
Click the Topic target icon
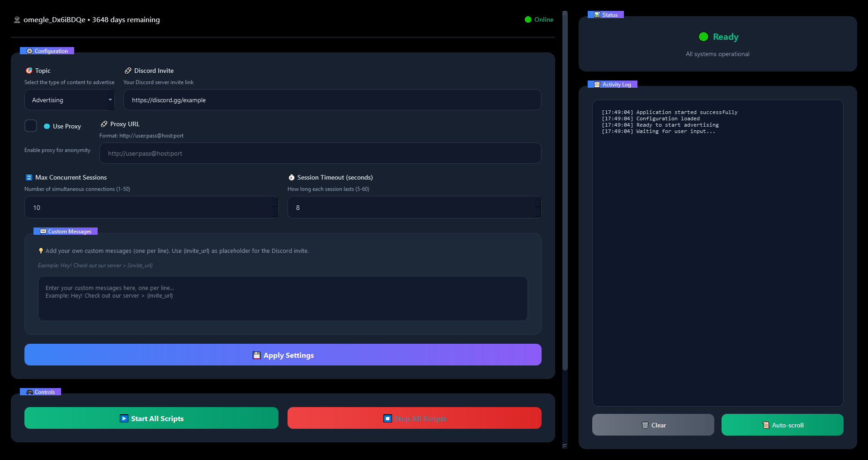[x=28, y=71]
